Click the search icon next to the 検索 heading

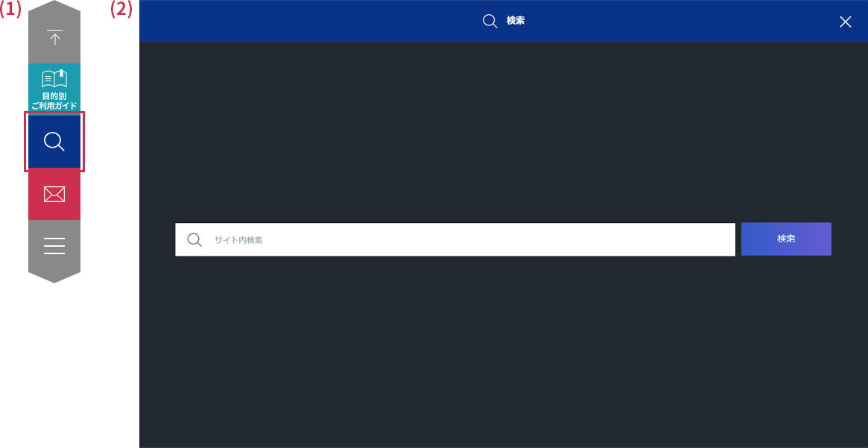[x=490, y=21]
